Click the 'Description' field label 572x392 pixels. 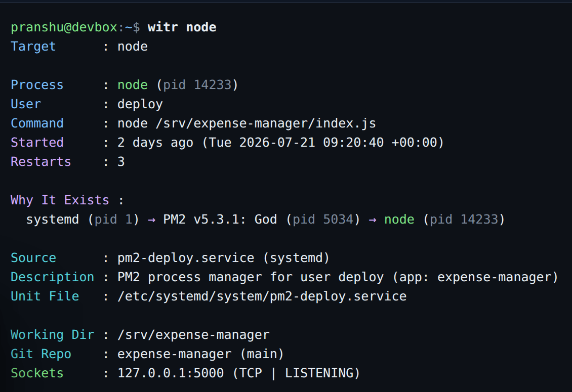pos(52,277)
